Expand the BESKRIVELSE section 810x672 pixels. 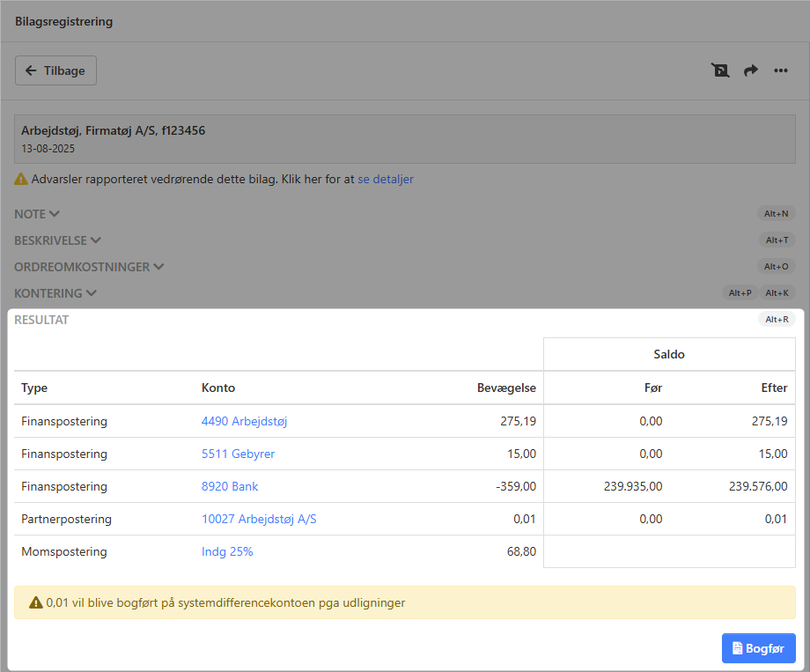(x=57, y=240)
